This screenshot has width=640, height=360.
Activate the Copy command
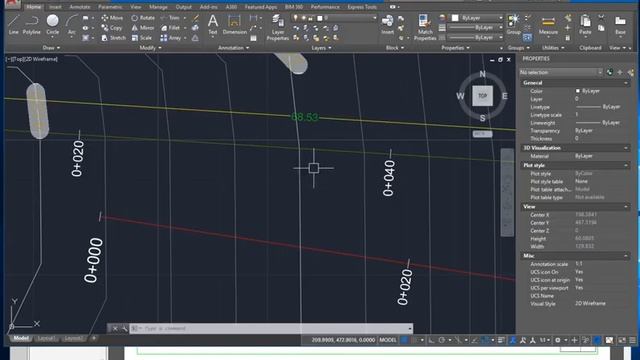pyautogui.click(x=112, y=28)
